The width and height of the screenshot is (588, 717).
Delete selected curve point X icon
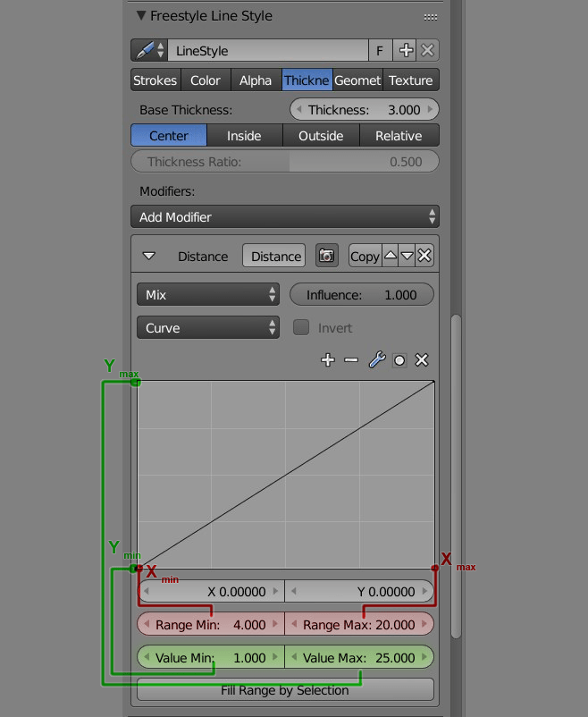coord(422,360)
